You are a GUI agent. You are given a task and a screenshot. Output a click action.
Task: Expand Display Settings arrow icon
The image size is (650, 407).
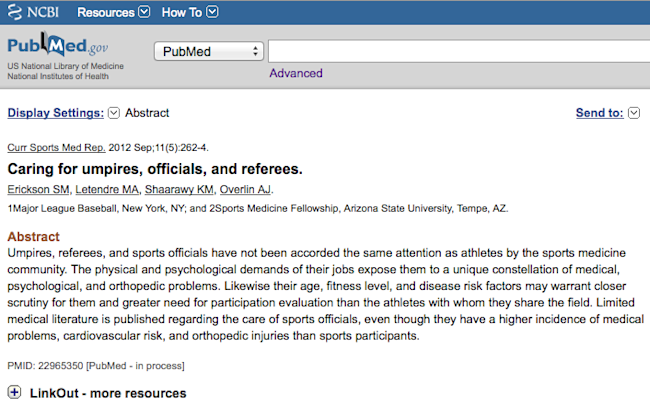114,113
